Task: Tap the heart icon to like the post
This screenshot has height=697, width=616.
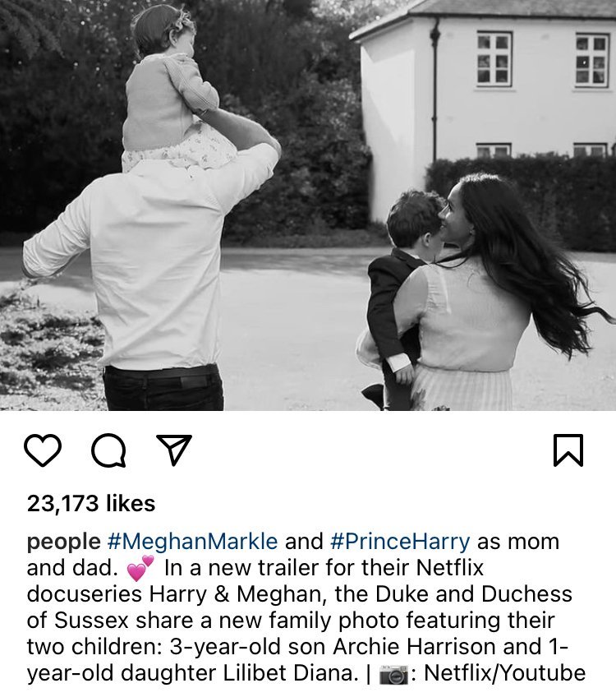Action: click(x=44, y=450)
